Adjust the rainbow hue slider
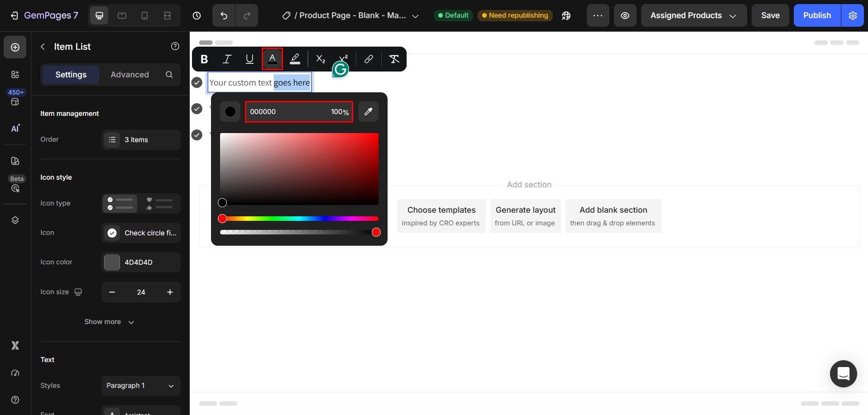 [x=299, y=219]
